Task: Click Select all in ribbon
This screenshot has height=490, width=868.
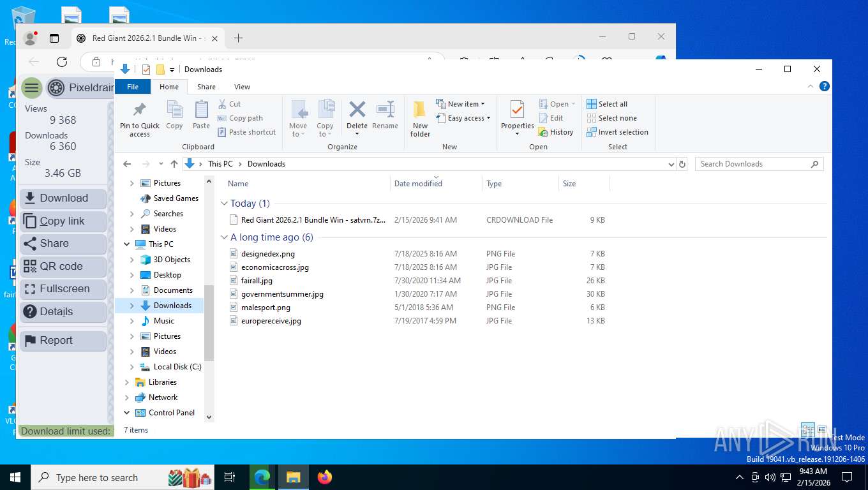Action: pyautogui.click(x=607, y=104)
